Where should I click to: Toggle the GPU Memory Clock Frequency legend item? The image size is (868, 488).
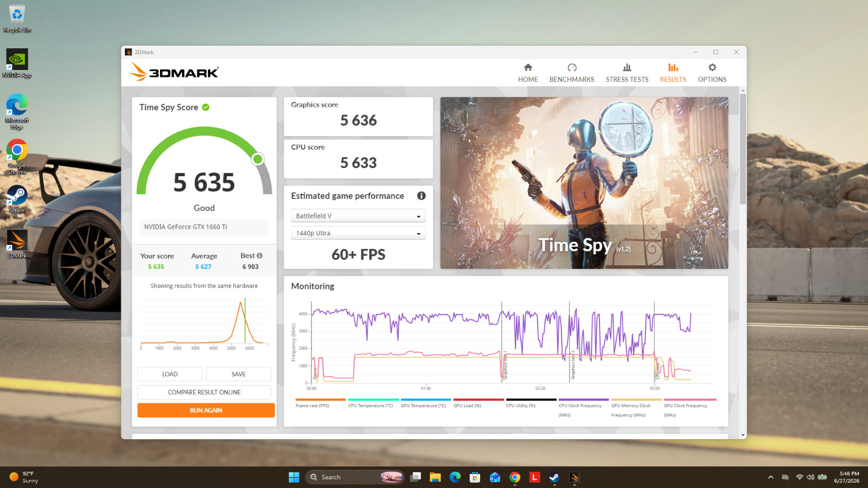636,408
